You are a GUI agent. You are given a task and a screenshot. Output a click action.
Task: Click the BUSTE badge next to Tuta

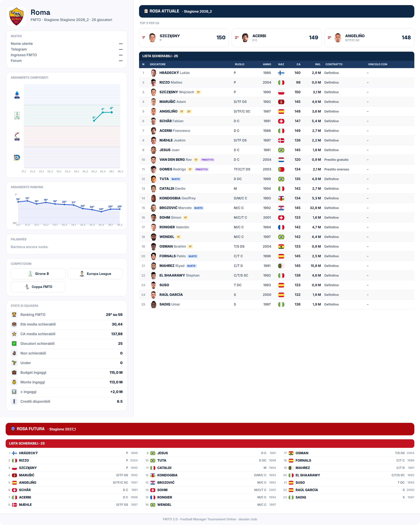pyautogui.click(x=176, y=179)
